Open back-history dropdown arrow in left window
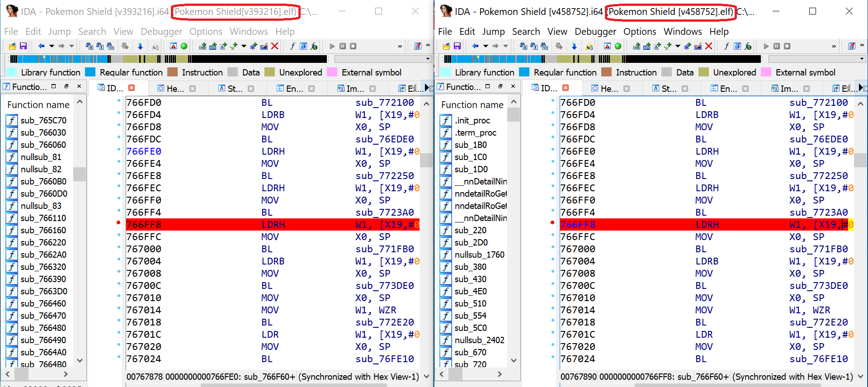The height and width of the screenshot is (387, 868). [x=52, y=46]
